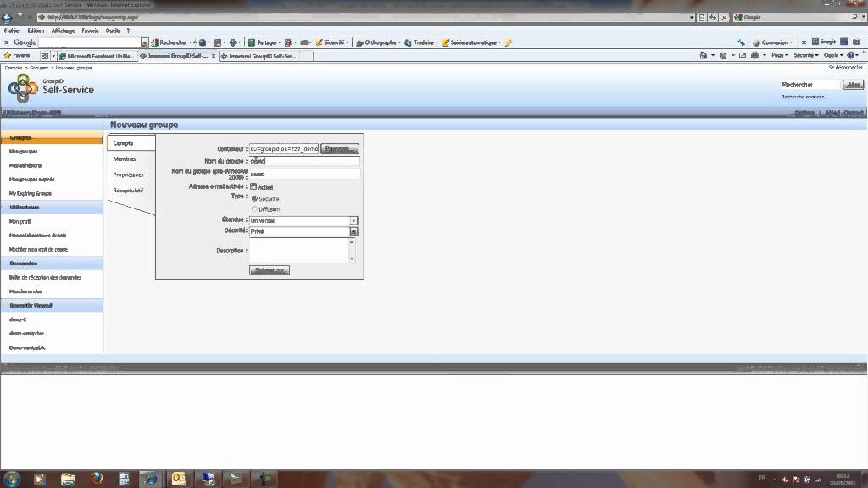The width and height of the screenshot is (868, 488).
Task: Click the compatibility view icon in address bar
Action: (x=702, y=17)
